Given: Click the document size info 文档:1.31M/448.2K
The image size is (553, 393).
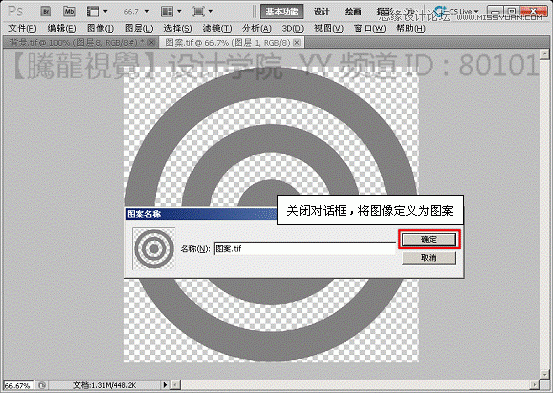Looking at the screenshot, I should [105, 385].
